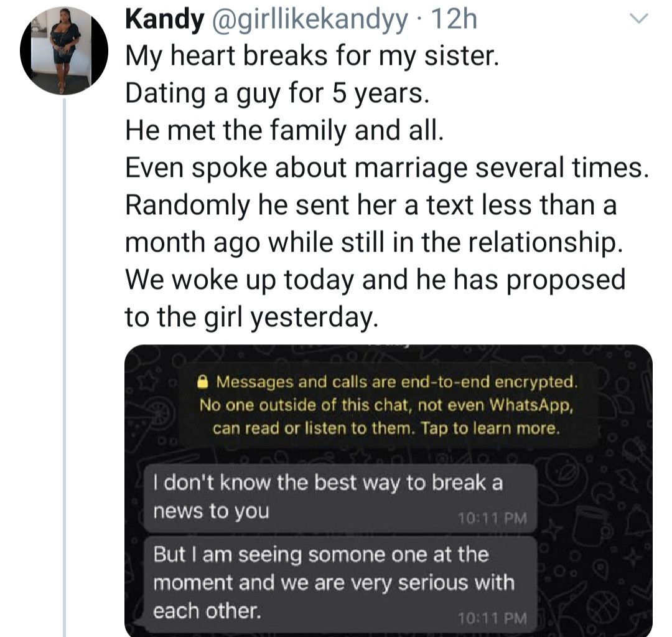
Task: Select the 'Tap to learn more' text
Action: pos(490,428)
